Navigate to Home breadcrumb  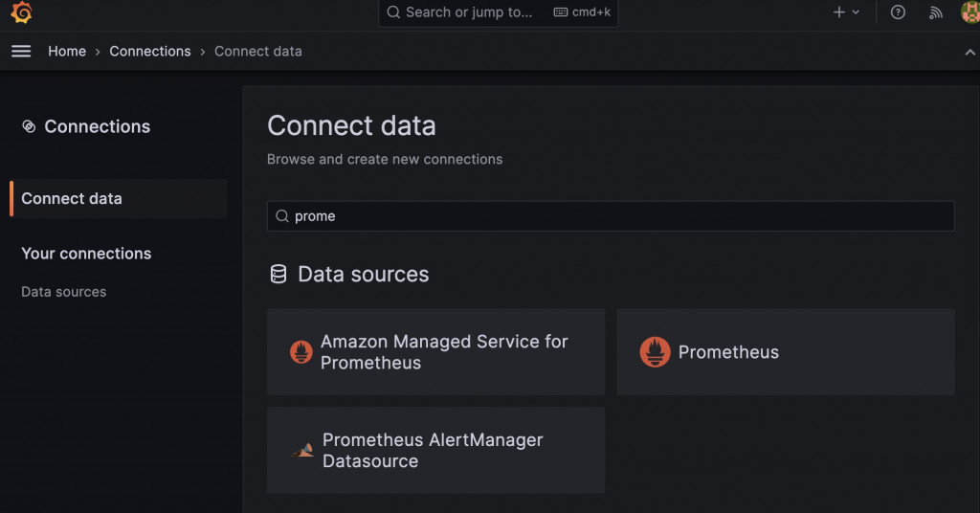(x=67, y=52)
